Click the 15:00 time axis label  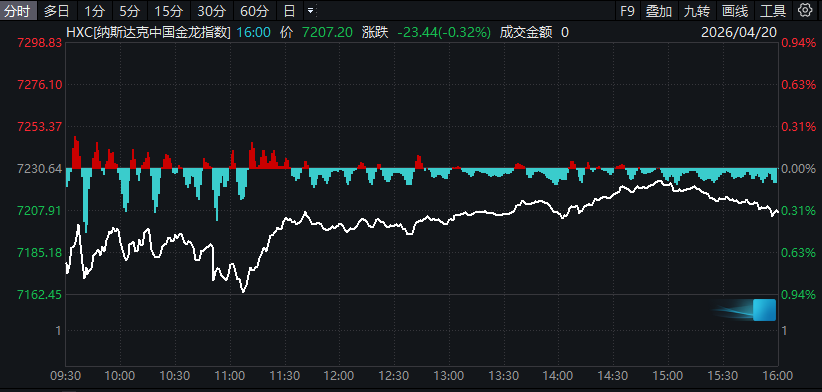coord(668,376)
